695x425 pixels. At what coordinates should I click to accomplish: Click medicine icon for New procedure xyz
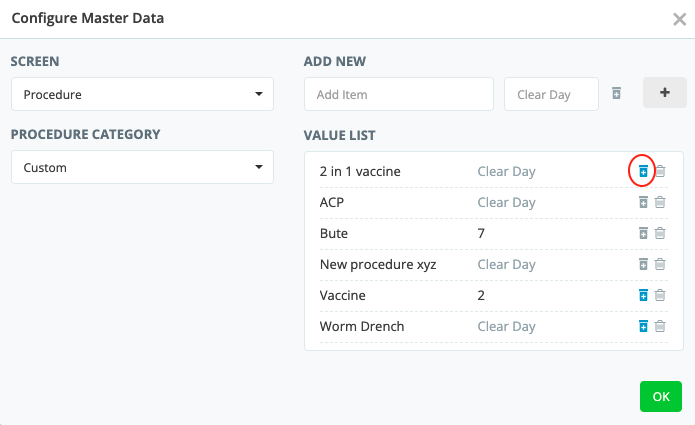click(643, 265)
